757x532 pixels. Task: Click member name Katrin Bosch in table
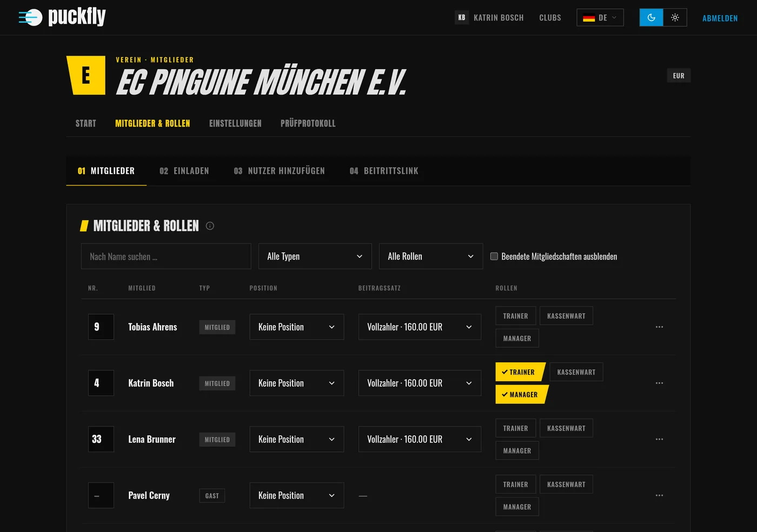(151, 383)
